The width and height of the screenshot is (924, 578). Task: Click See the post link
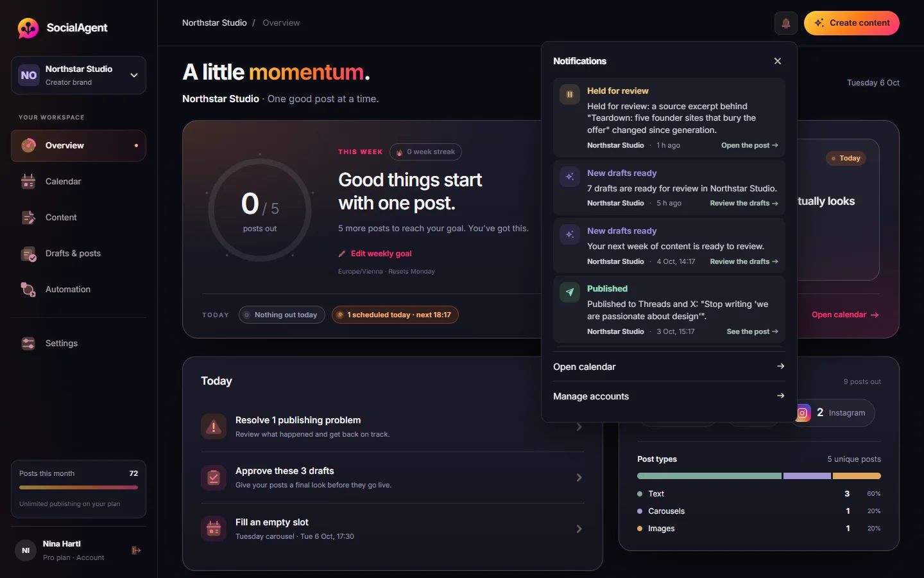click(x=752, y=332)
